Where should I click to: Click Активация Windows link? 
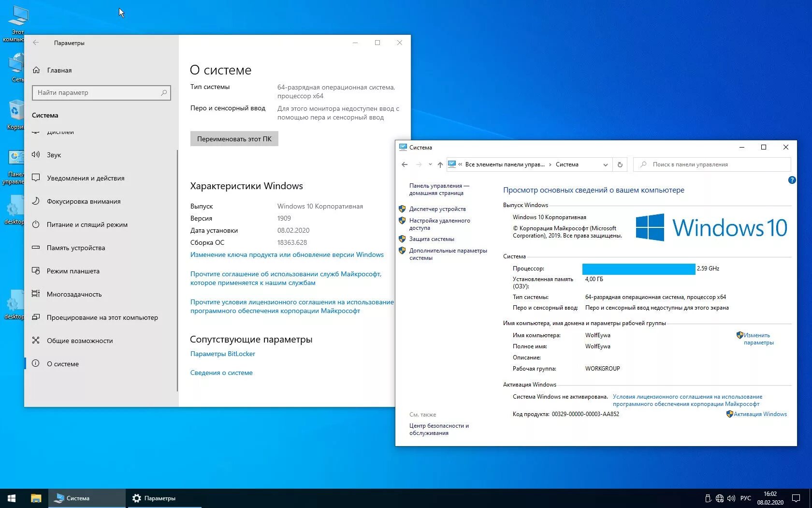coord(760,414)
